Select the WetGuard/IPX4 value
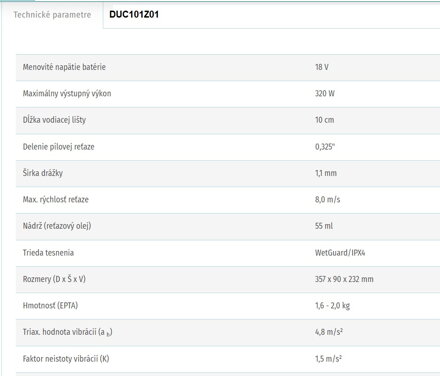 pyautogui.click(x=340, y=253)
